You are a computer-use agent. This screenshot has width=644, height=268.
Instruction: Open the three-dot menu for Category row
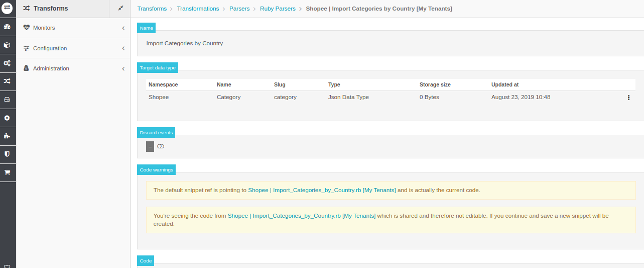point(628,98)
